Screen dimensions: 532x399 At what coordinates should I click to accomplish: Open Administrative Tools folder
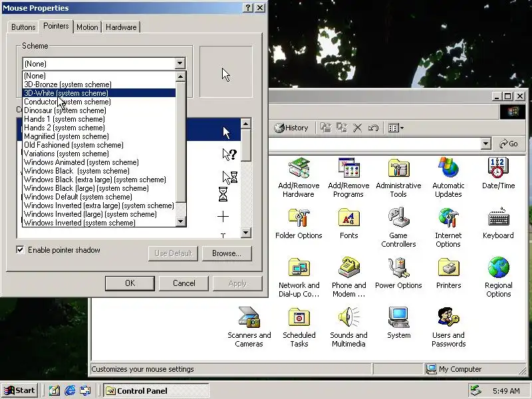point(398,178)
